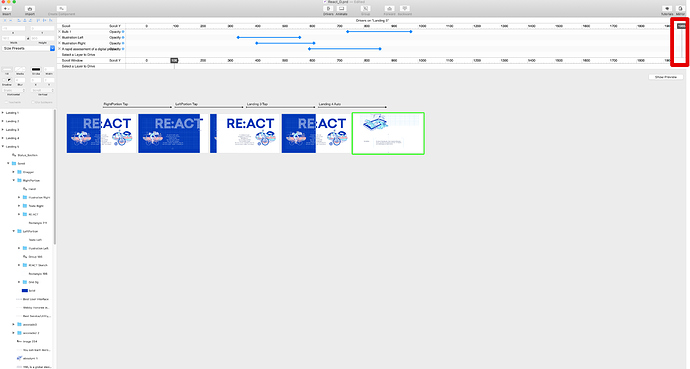Collapse the RightPortion folder
The width and height of the screenshot is (690, 369).
coord(14,180)
